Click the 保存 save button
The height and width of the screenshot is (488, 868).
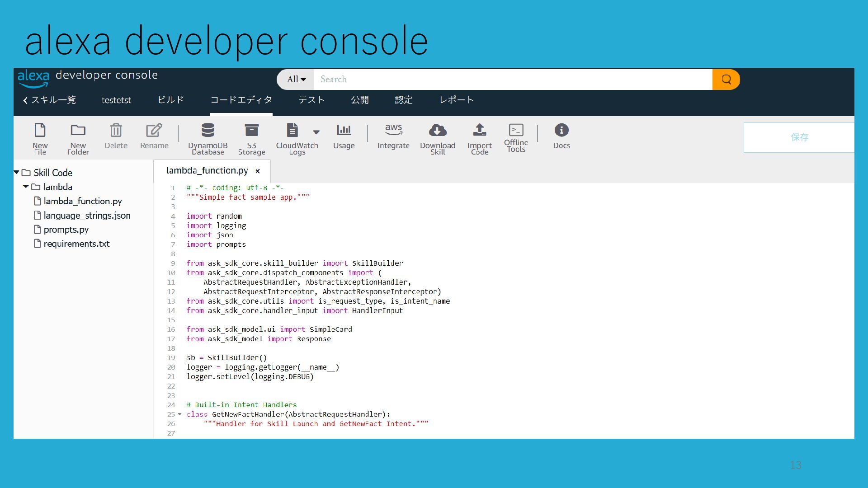[x=799, y=137]
